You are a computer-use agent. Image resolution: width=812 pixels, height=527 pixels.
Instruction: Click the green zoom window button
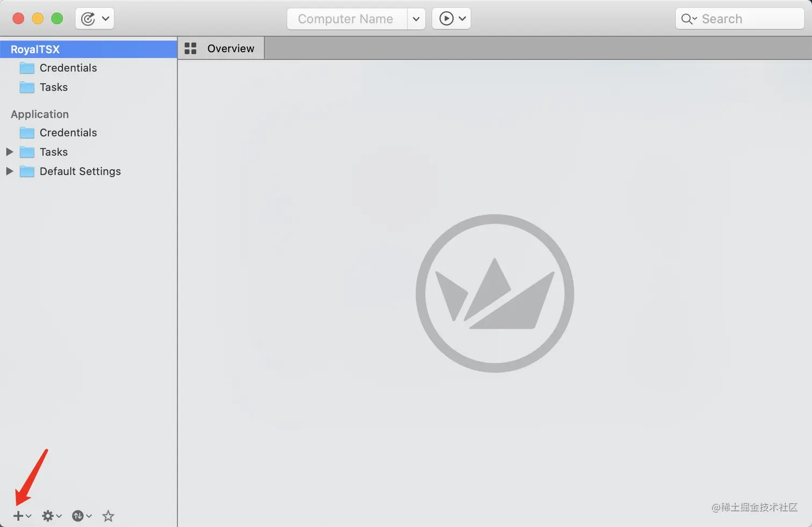pyautogui.click(x=57, y=19)
